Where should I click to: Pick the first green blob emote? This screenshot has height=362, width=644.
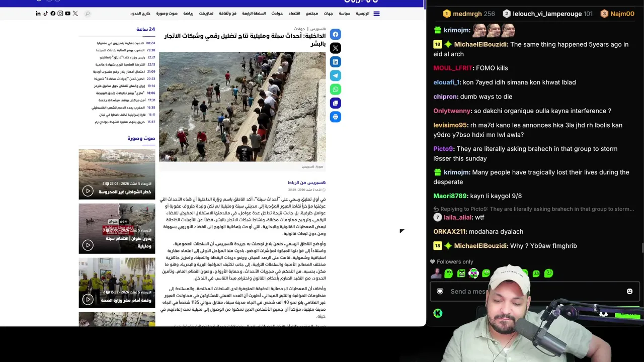[x=448, y=274]
